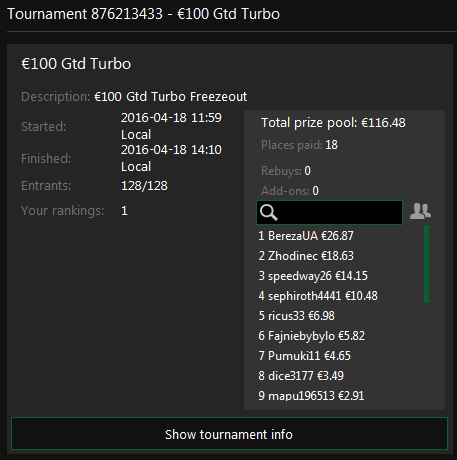Click the tournament description text

[x=171, y=97]
